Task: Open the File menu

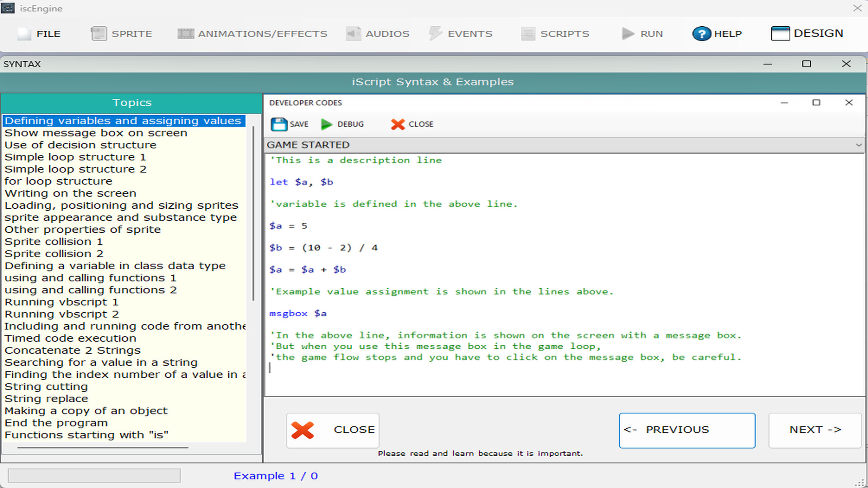Action: [40, 33]
